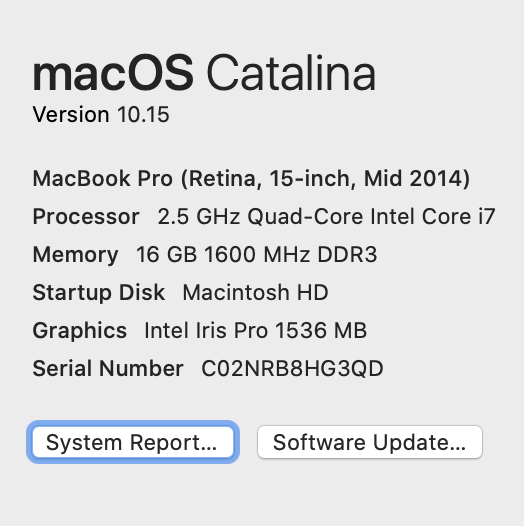
Task: Select serial number C02NRB8HG3QD
Action: coord(292,369)
